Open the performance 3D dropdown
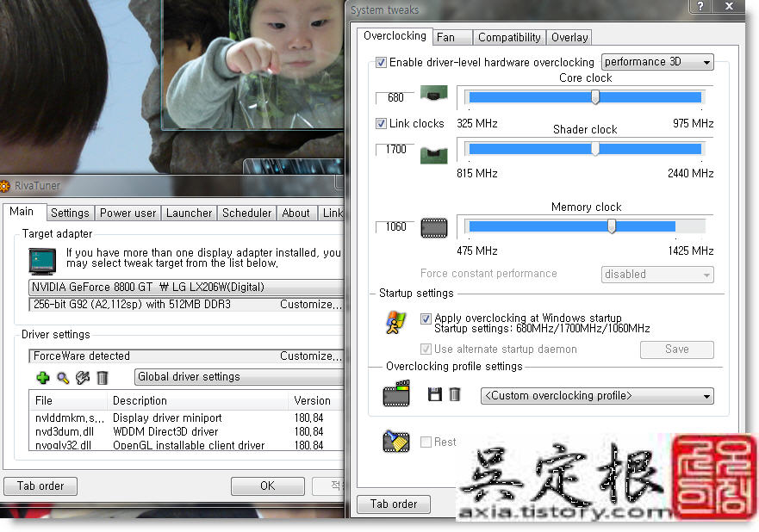This screenshot has width=759, height=532. point(657,62)
